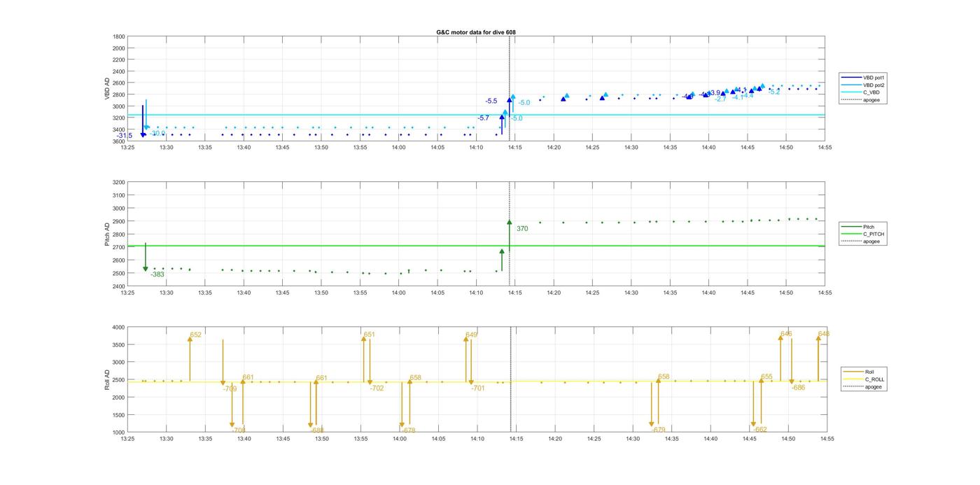Image resolution: width=980 pixels, height=485 pixels.
Task: Click the '14:00' time tick under the Roll plot
Action: point(399,439)
